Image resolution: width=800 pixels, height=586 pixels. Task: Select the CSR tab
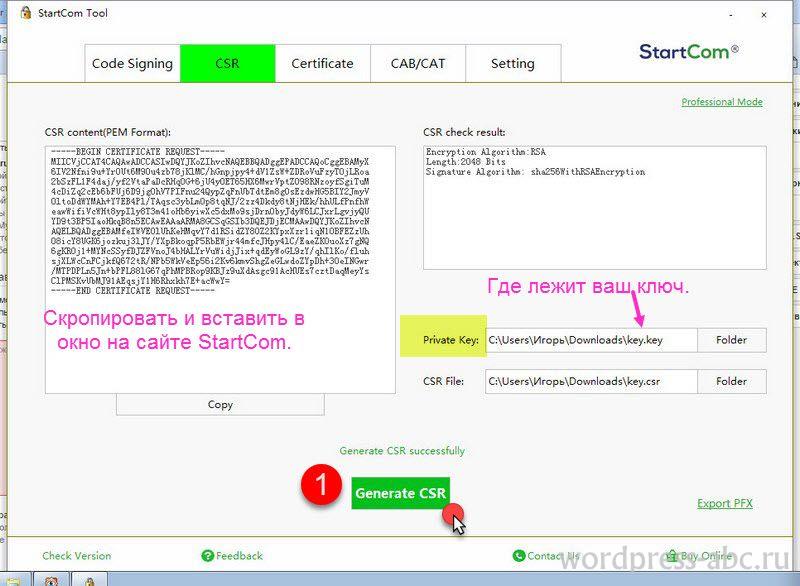tap(228, 64)
